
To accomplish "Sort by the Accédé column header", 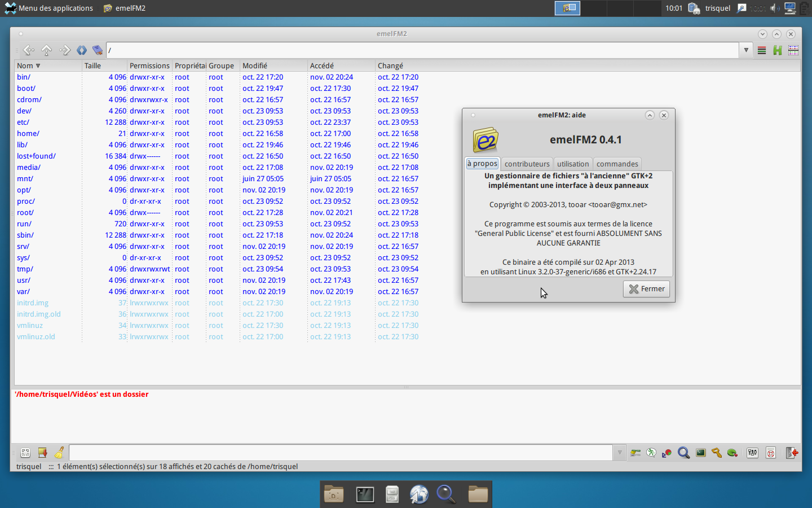I will pos(342,66).
